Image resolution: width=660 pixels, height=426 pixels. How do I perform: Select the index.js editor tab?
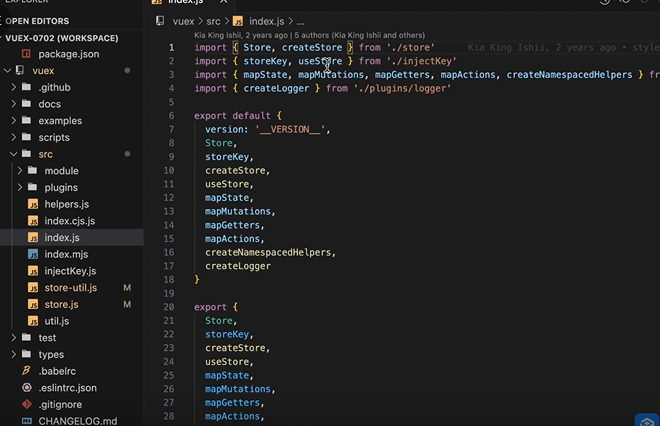pyautogui.click(x=189, y=3)
